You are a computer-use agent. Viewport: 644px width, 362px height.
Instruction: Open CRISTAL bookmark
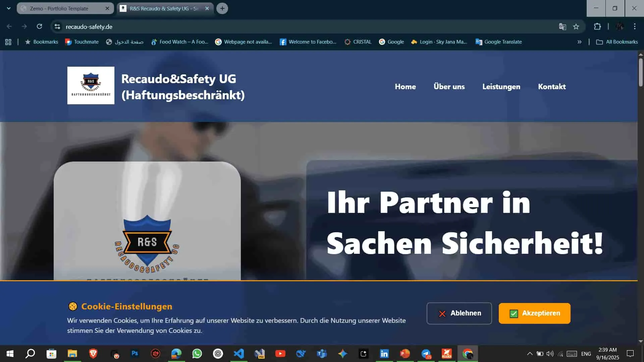coord(358,42)
